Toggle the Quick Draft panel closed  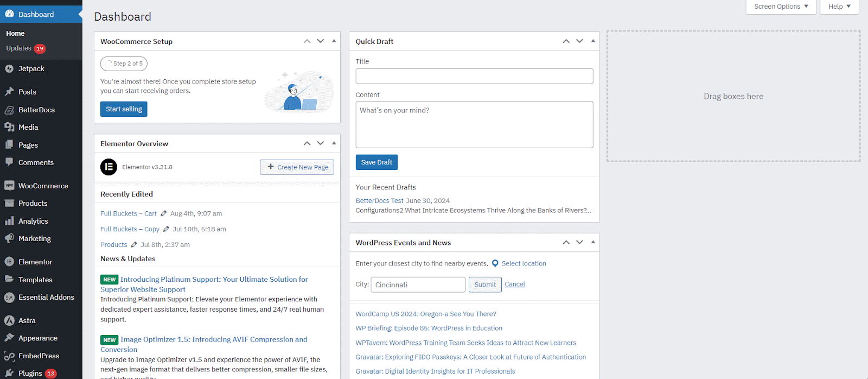click(x=593, y=41)
